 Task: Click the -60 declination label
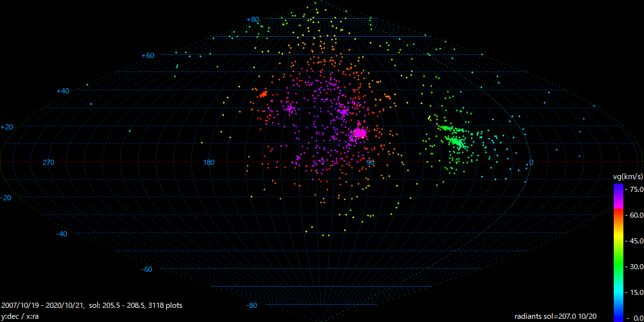147,269
